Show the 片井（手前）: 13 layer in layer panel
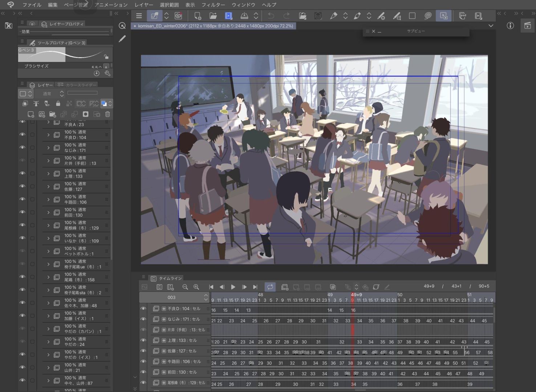536x392 pixels. [x=22, y=160]
